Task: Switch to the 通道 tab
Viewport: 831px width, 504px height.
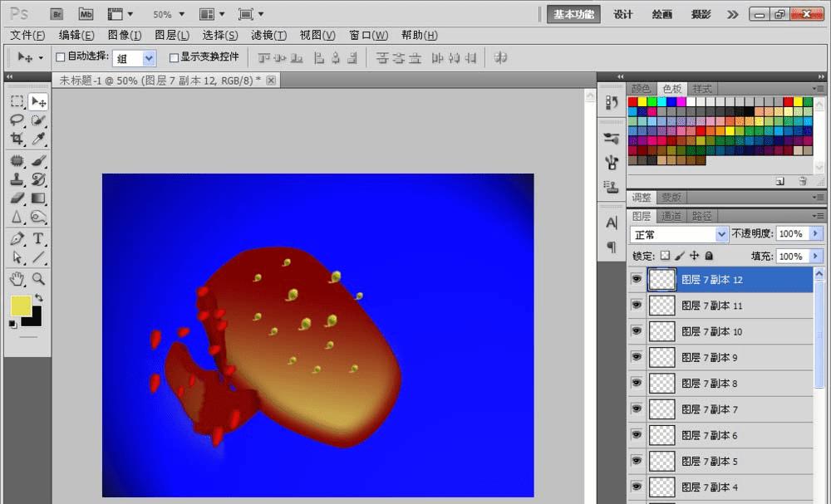Action: 671,216
